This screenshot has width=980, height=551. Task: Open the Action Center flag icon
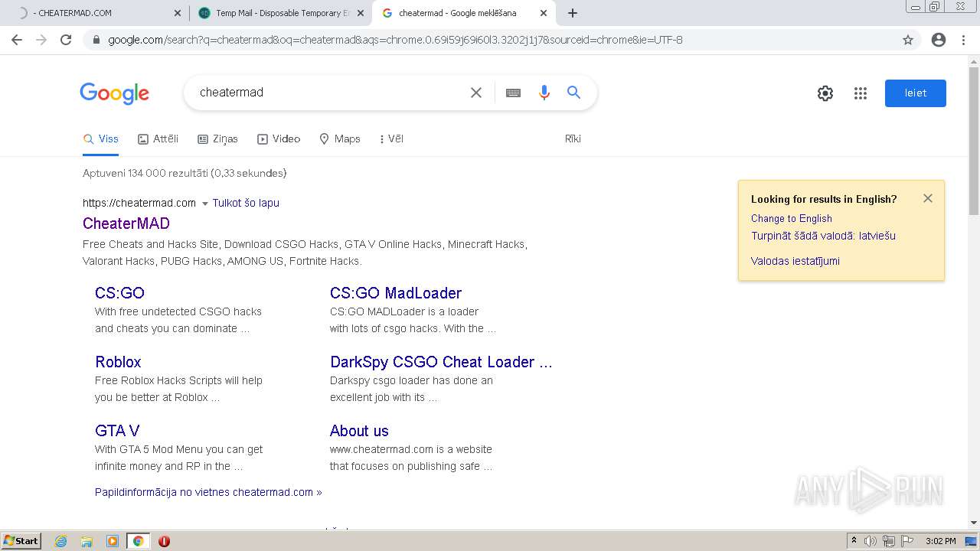(x=907, y=541)
